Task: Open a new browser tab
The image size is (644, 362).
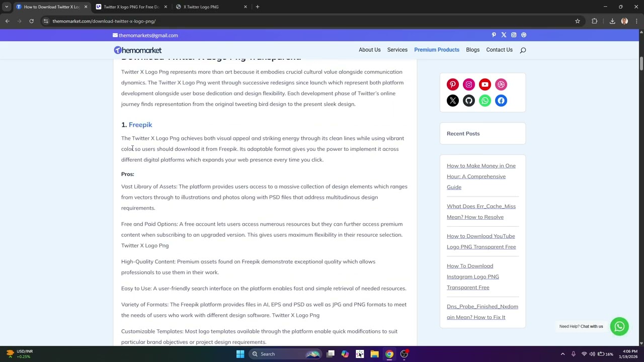Action: point(257,7)
